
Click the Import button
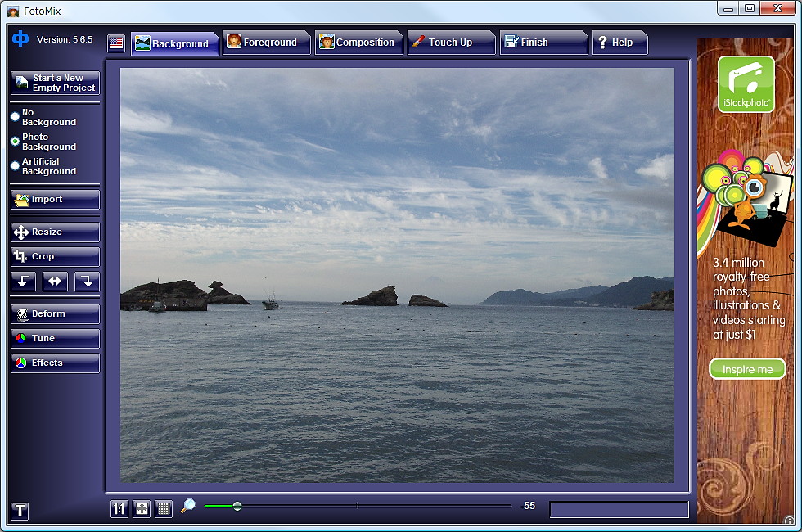(x=56, y=200)
